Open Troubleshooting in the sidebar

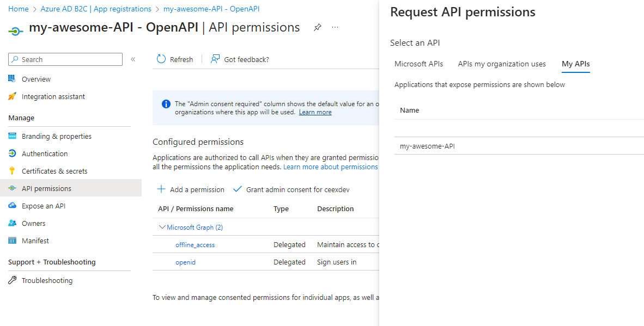(x=47, y=280)
